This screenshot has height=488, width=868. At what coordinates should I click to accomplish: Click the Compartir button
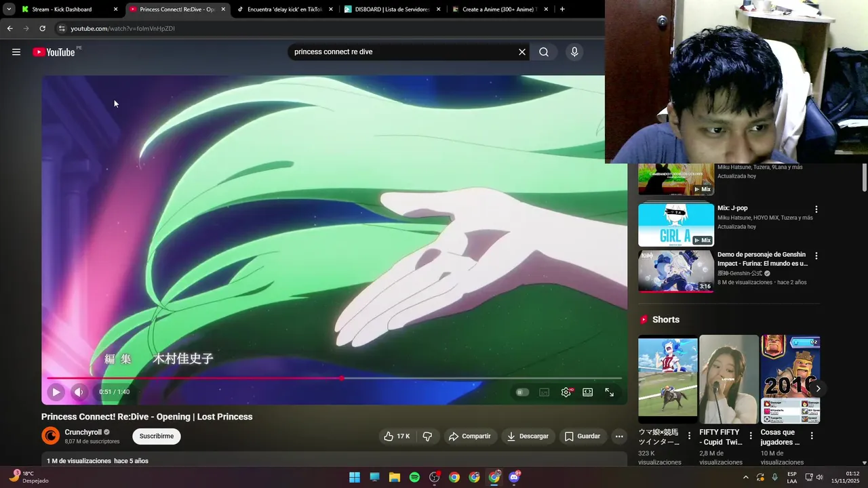pos(470,436)
